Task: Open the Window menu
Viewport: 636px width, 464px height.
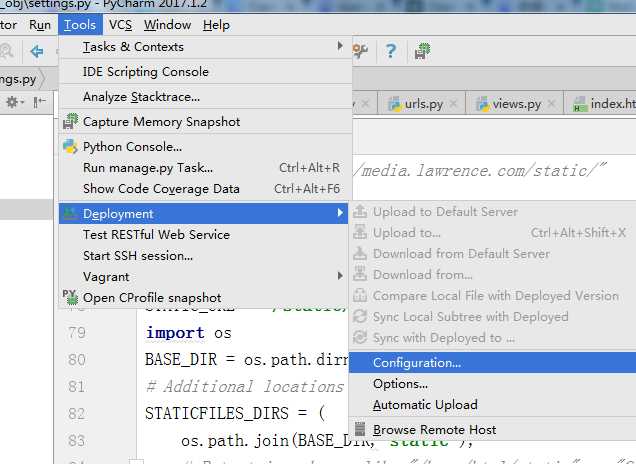Action: point(167,25)
